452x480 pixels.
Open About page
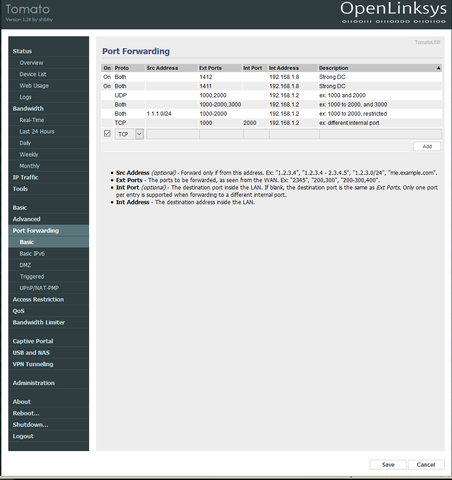[21, 402]
